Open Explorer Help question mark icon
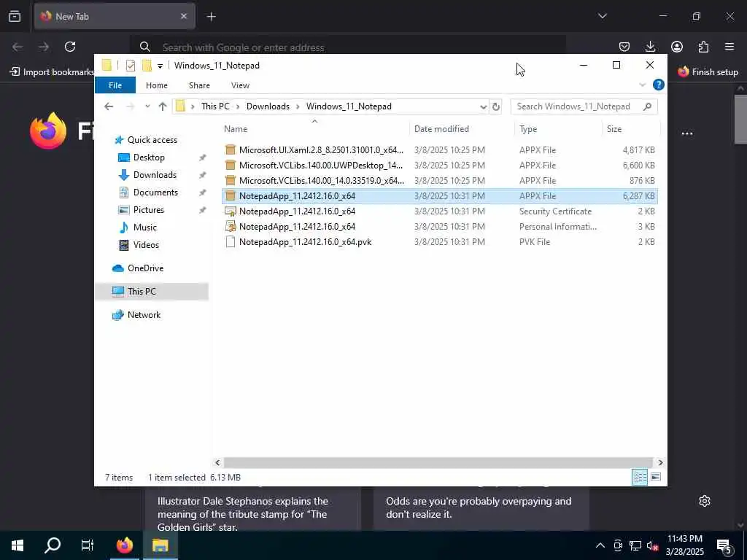Screen dimensions: 747x560 (x=659, y=85)
